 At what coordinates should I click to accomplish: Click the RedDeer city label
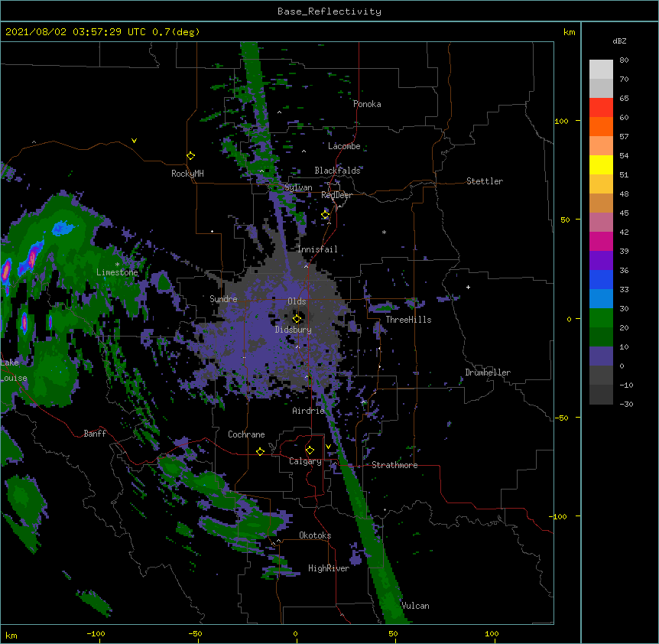click(336, 195)
